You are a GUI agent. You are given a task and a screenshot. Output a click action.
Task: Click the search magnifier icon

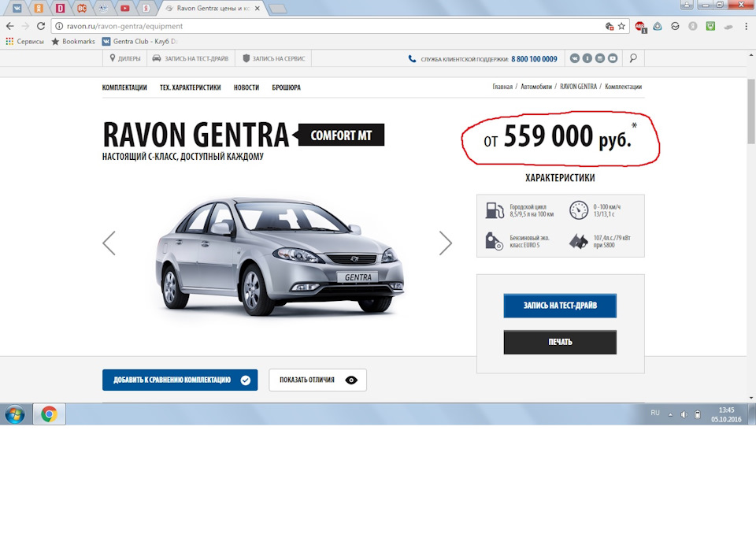click(x=633, y=58)
